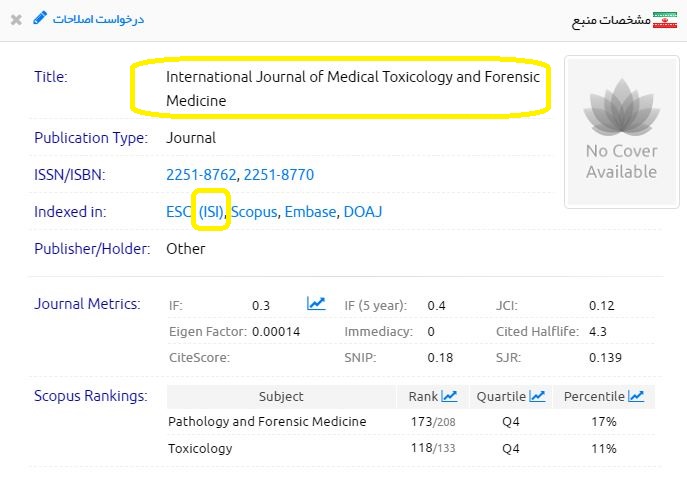Open the ISSN 2251-8762 link
The image size is (687, 480).
pyautogui.click(x=202, y=175)
